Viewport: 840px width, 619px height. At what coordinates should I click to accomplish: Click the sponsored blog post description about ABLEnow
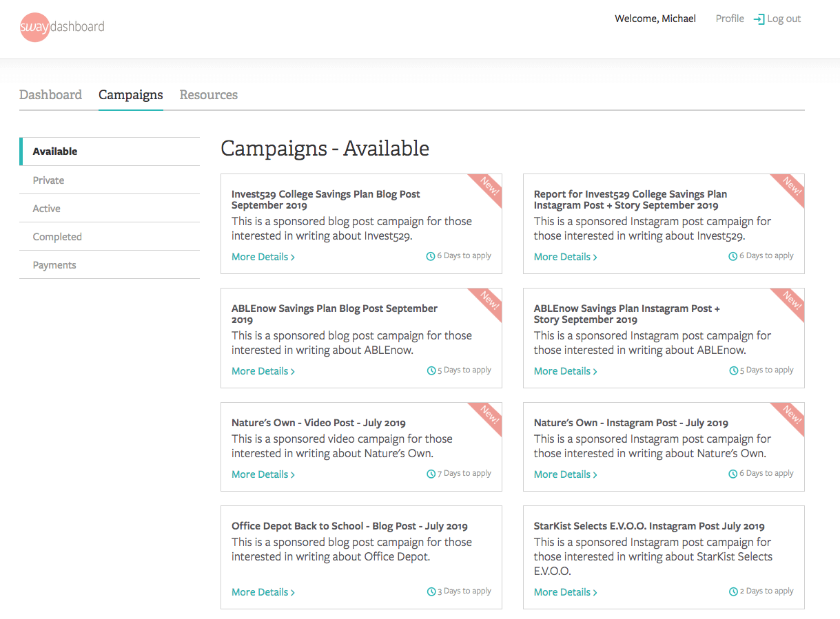(351, 343)
